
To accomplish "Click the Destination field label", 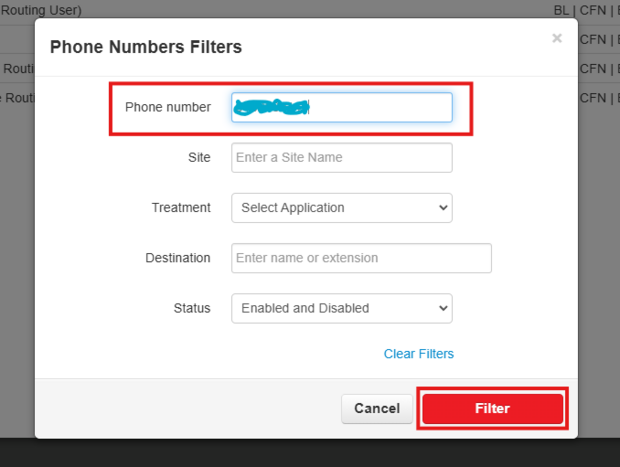I will coord(178,258).
